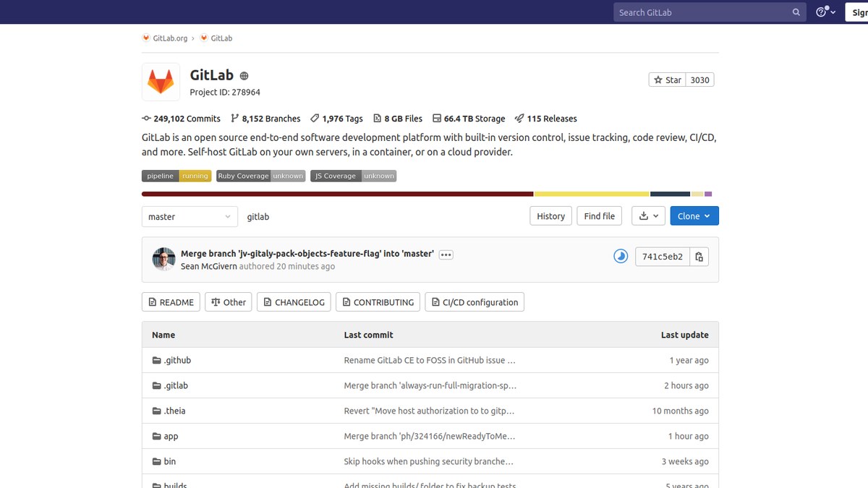Click commit SHA 741c5eb2
The image size is (868, 488).
tap(663, 257)
